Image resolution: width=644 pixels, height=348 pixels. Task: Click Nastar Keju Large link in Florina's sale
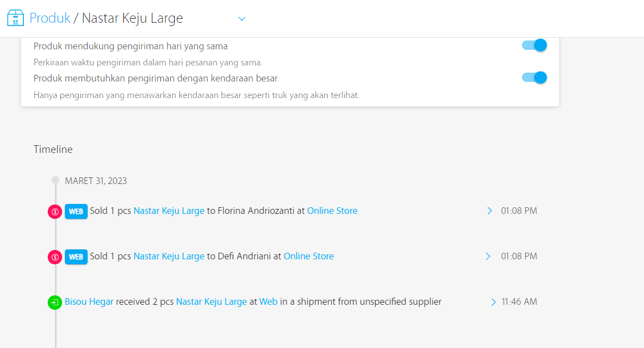pyautogui.click(x=169, y=211)
